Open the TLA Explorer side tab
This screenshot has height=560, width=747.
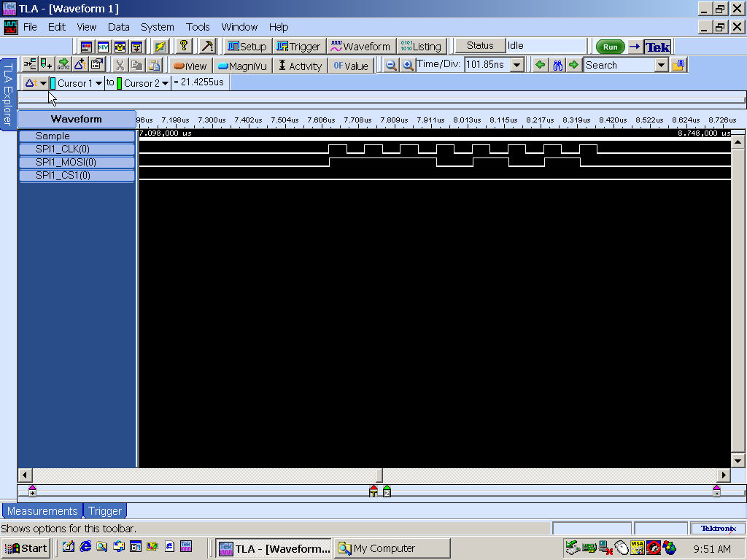(x=8, y=94)
